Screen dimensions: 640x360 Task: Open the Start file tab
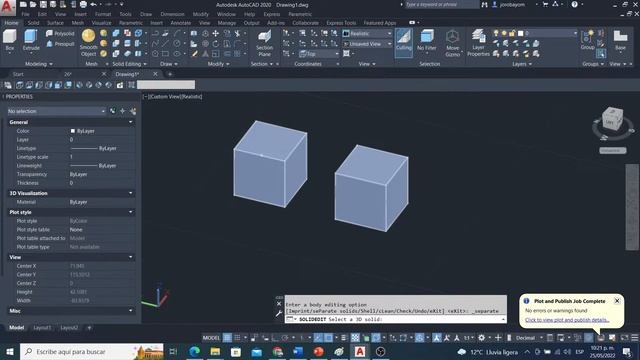click(x=18, y=74)
